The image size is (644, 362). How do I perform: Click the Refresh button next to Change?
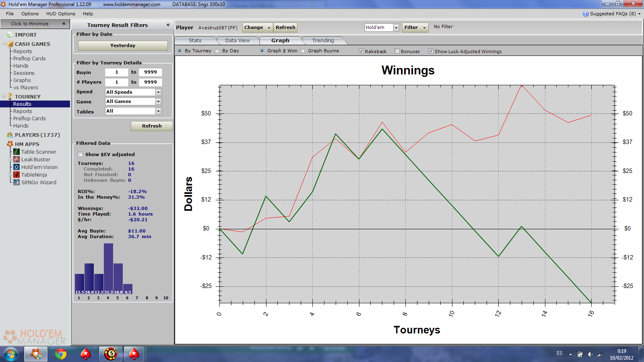285,27
